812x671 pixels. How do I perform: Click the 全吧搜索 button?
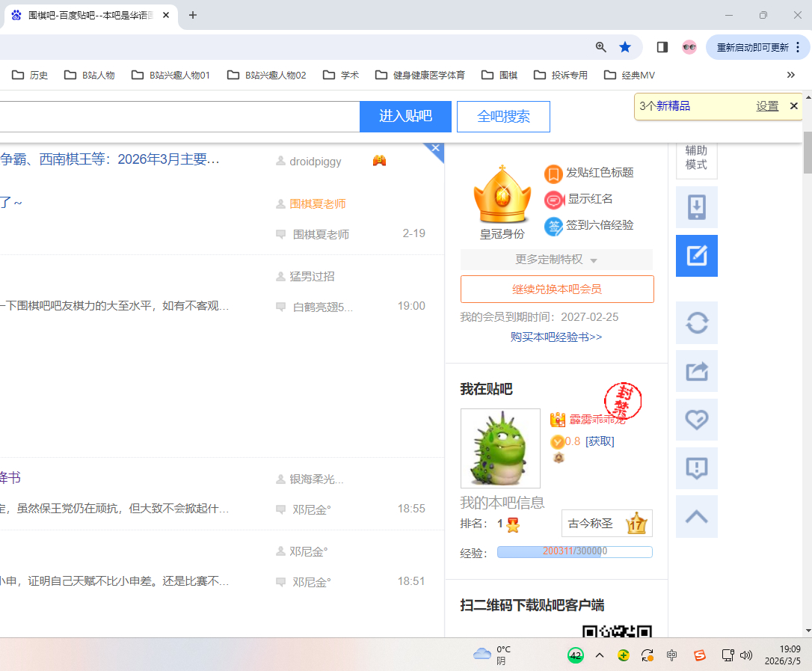pyautogui.click(x=503, y=117)
